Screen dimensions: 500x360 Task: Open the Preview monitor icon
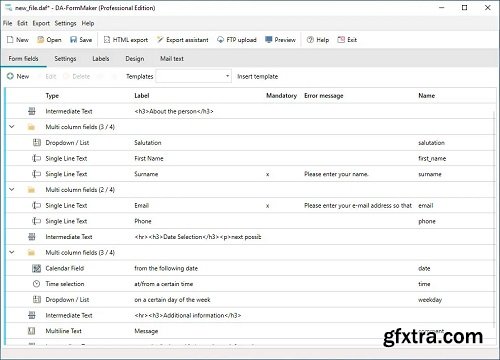coord(269,40)
